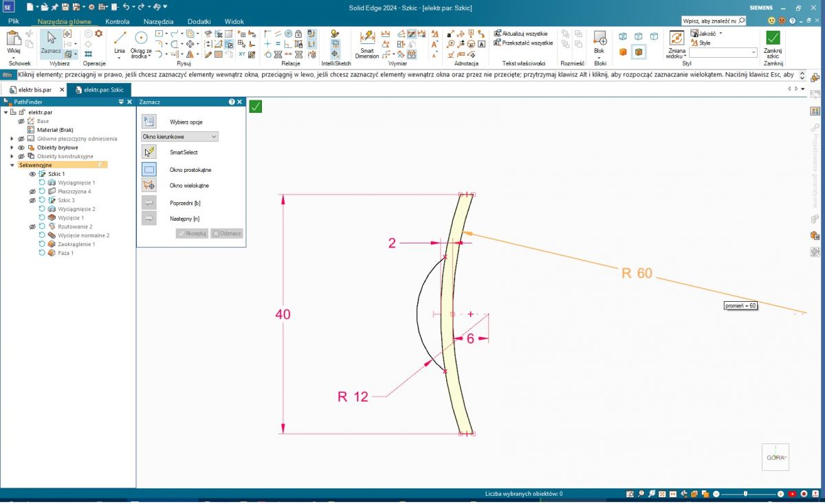Click Zamknij szkic green checkmark

773,38
